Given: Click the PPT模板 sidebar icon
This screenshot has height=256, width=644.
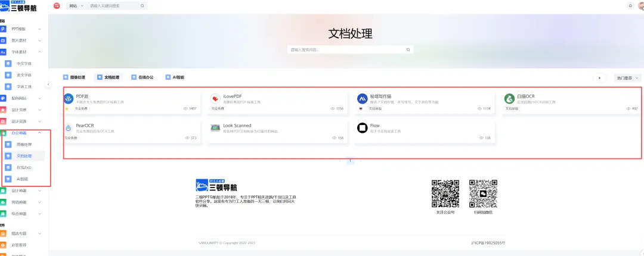Looking at the screenshot, I should (3, 29).
